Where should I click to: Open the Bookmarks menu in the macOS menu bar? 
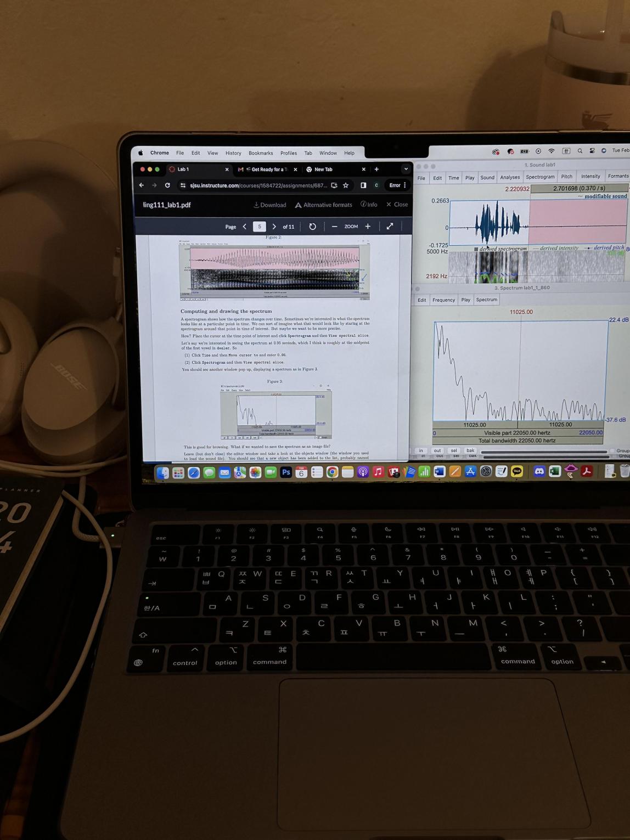tap(261, 153)
